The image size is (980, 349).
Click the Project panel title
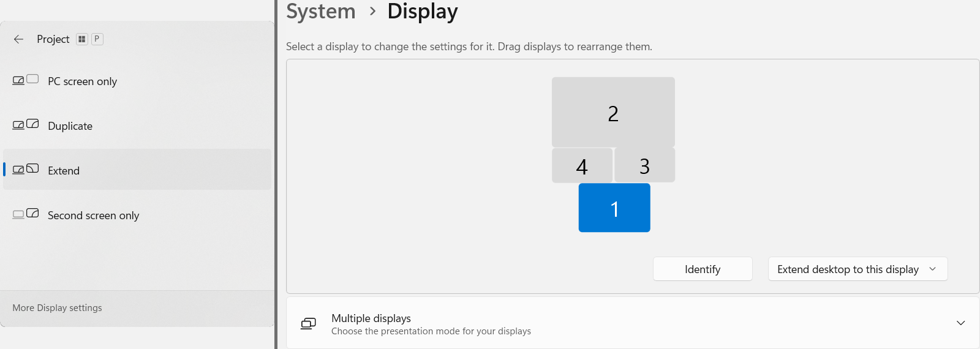[53, 39]
